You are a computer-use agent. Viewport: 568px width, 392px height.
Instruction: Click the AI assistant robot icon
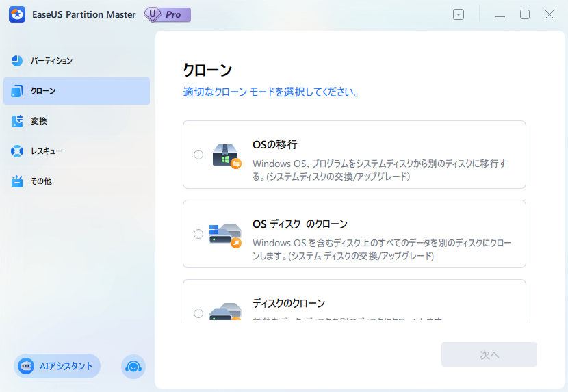pyautogui.click(x=26, y=366)
